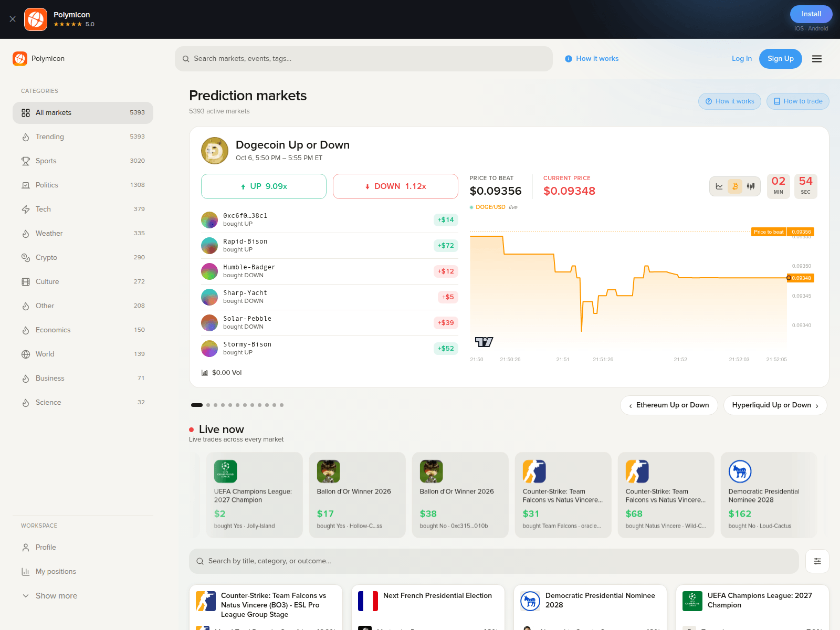Open UEFA Champions League live trade card

tap(255, 495)
